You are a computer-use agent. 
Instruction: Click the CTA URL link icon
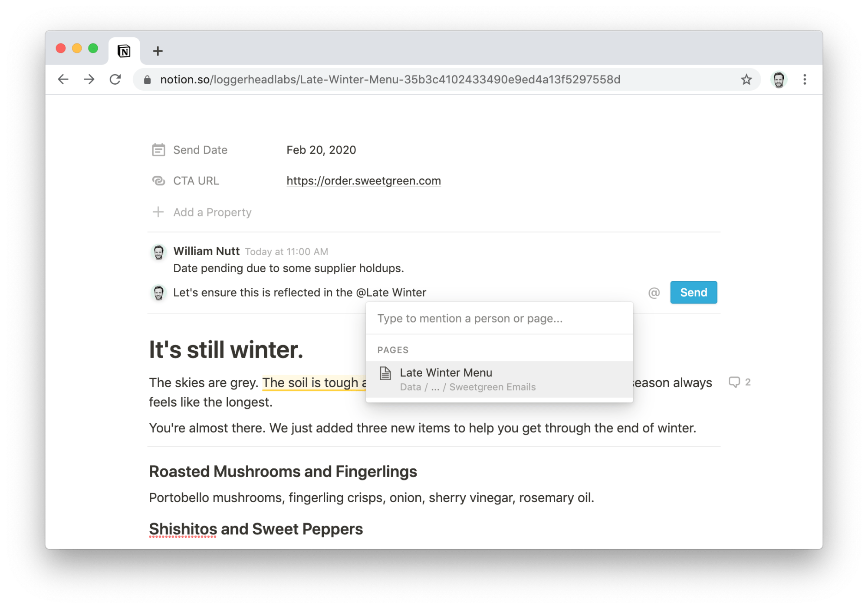click(159, 181)
